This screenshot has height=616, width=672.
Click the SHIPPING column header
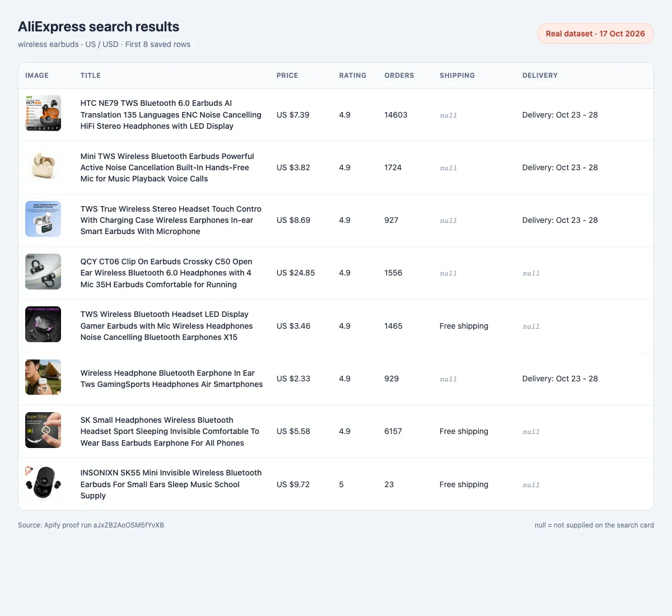(457, 76)
